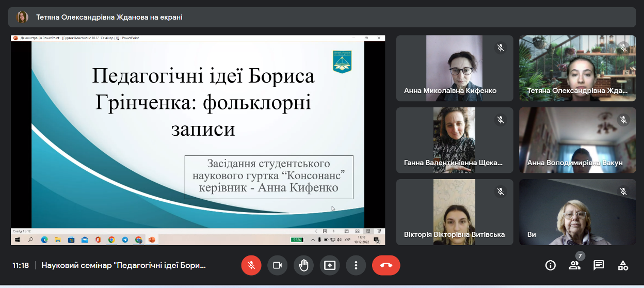Raise your hand in the meeting
The image size is (644, 288).
click(303, 265)
